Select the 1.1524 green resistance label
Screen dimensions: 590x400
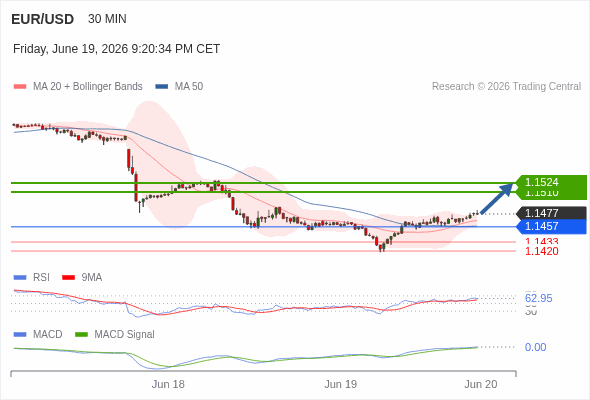[551, 182]
